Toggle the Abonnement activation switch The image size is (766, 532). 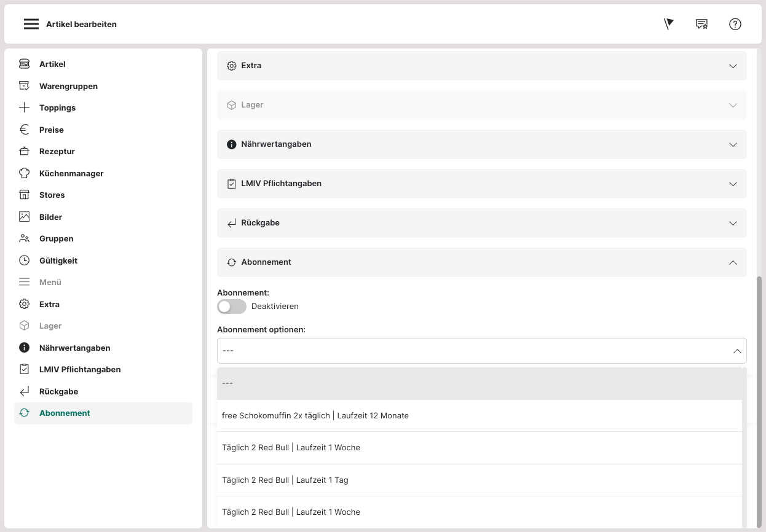point(232,306)
